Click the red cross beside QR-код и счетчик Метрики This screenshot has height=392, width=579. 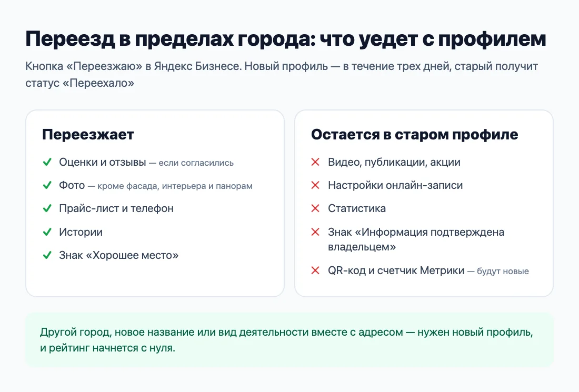[315, 270]
